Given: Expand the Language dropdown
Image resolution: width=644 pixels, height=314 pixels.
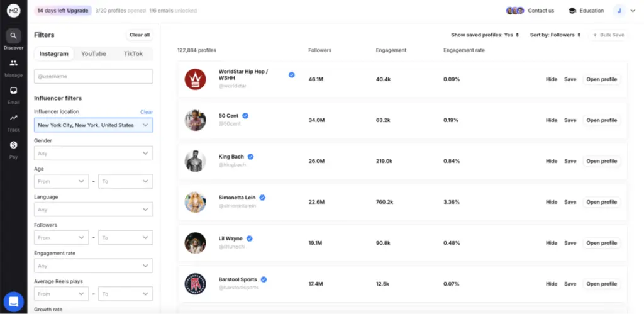Looking at the screenshot, I should pyautogui.click(x=93, y=210).
